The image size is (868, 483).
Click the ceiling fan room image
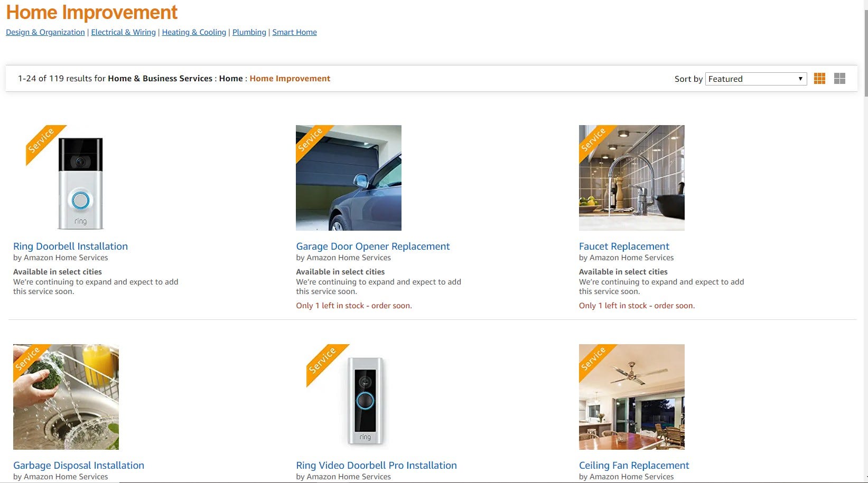click(x=632, y=397)
